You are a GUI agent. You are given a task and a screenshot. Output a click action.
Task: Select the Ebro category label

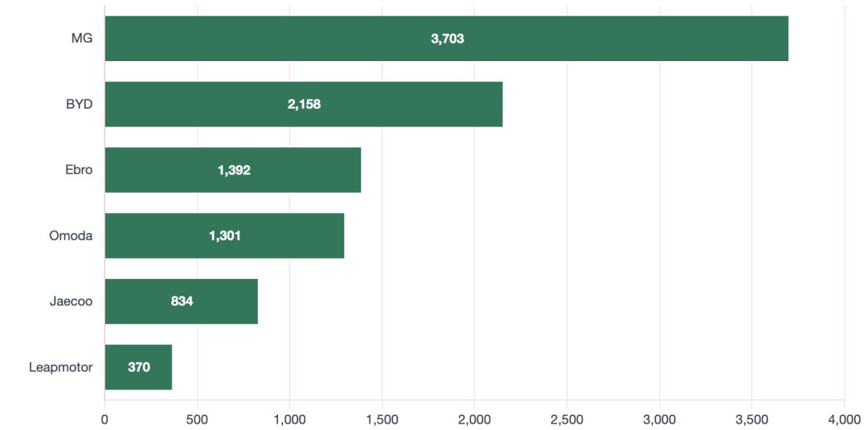coord(79,170)
